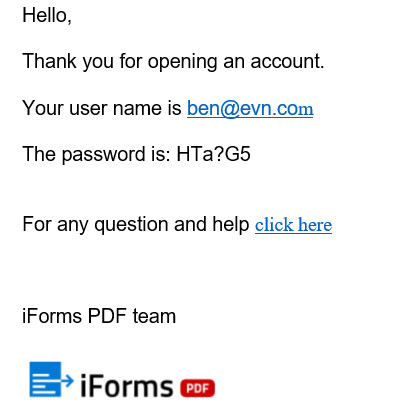Viewport: 409px width, 413px height.
Task: Click the "For any question and help" text
Action: point(136,224)
